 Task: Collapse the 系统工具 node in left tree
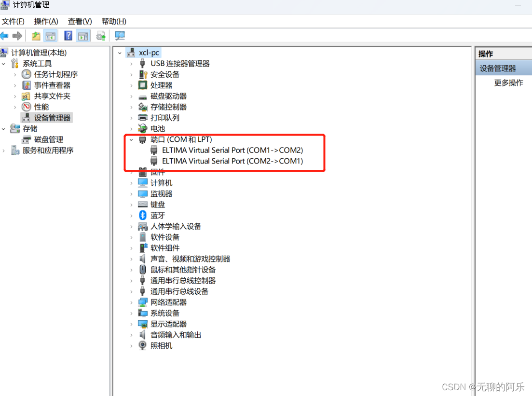point(3,64)
